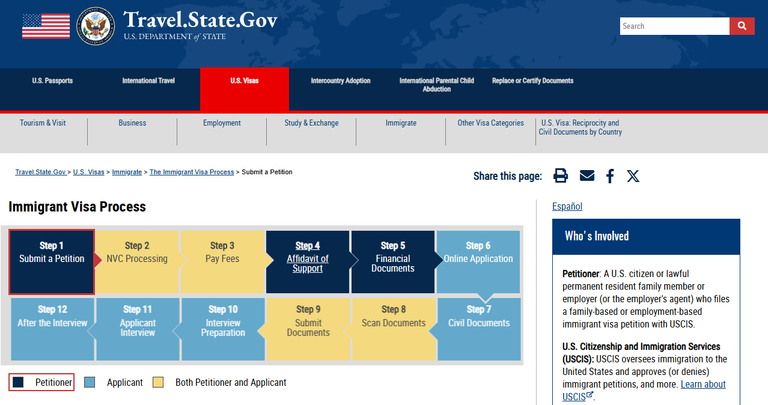
Task: Click the yellow Both Petitioner and Applicant swatch
Action: point(158,382)
